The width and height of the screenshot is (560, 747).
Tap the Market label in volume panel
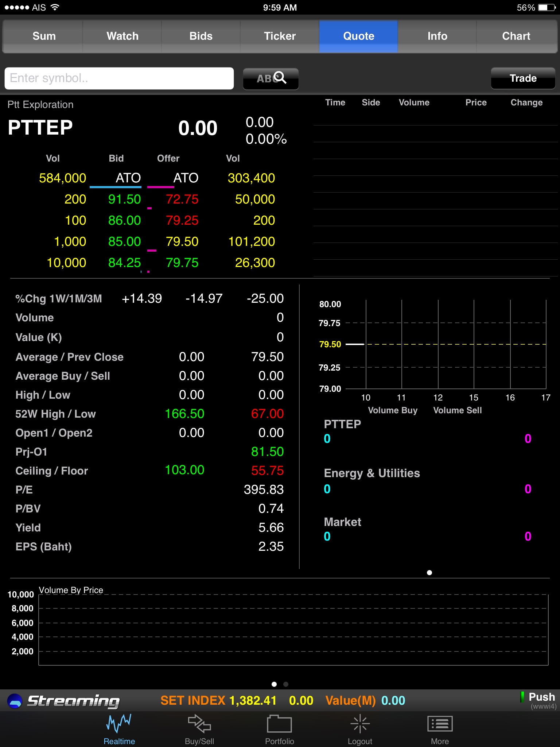coord(342,522)
